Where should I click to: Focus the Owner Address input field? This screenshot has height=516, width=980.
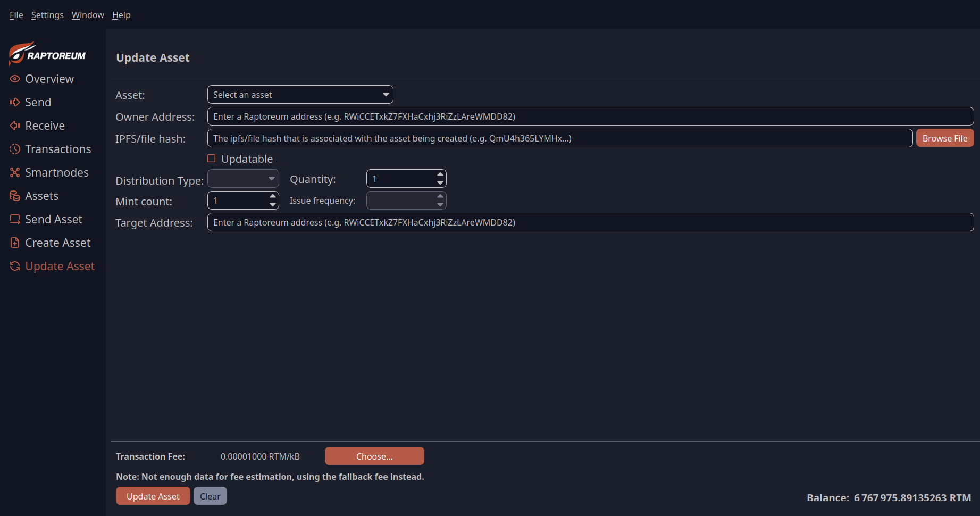click(590, 116)
